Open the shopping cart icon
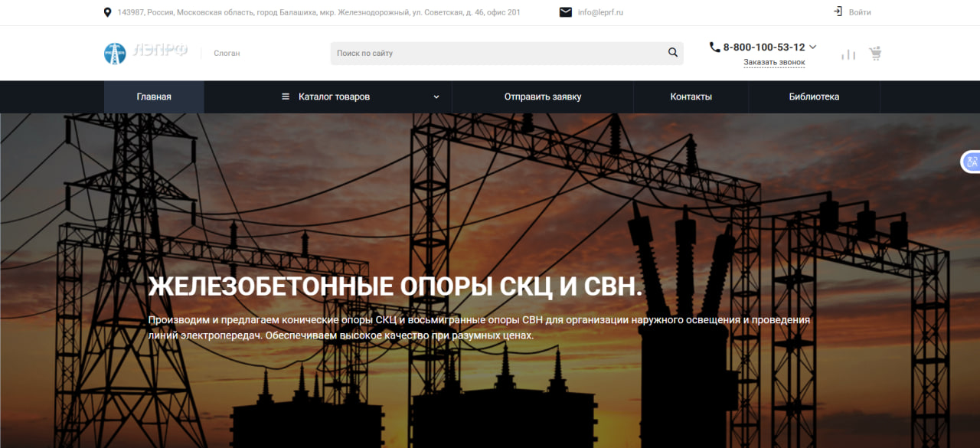The width and height of the screenshot is (980, 448). tap(875, 54)
